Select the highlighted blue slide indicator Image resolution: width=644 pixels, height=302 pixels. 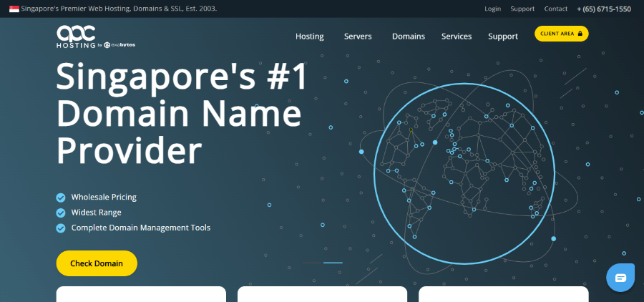coord(333,263)
